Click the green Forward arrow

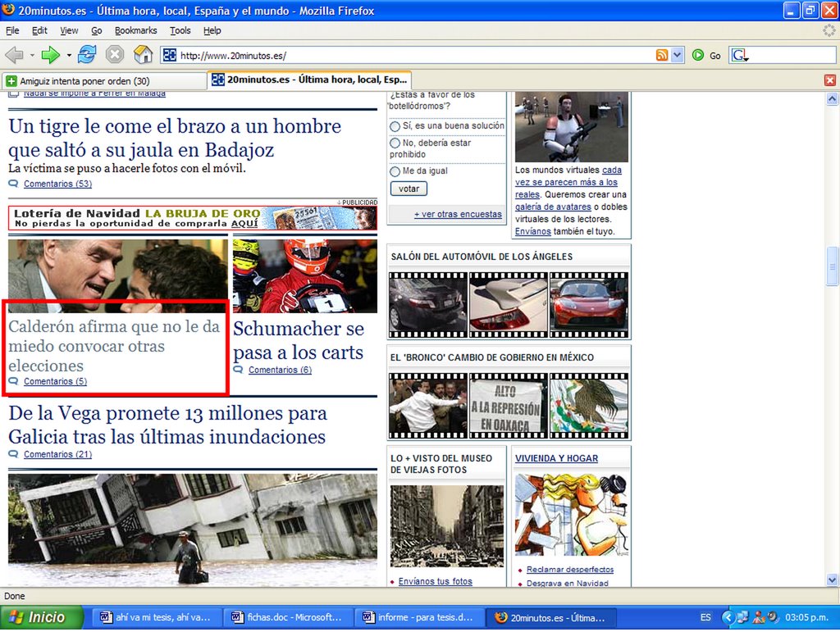tap(50, 55)
